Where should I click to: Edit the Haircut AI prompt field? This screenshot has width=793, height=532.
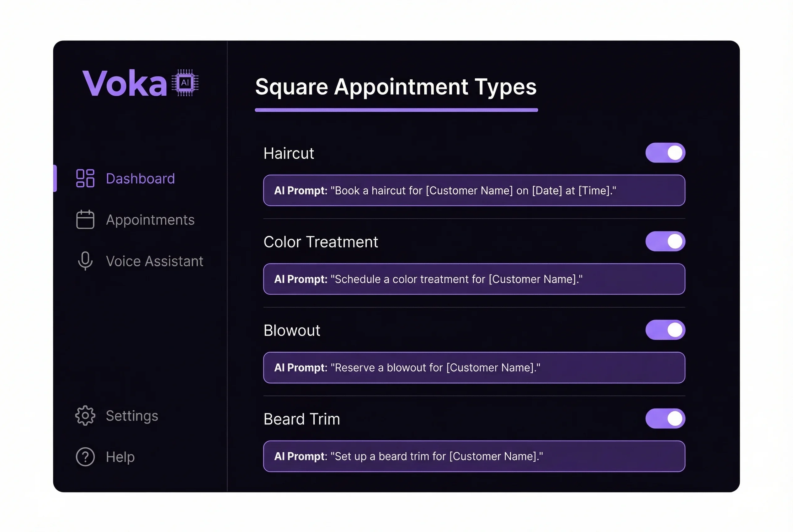point(474,190)
